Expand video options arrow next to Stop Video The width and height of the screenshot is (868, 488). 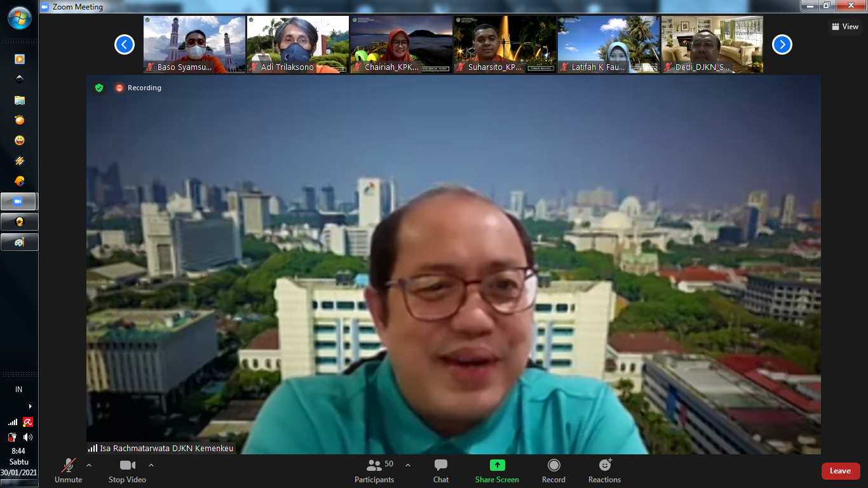pos(151,465)
